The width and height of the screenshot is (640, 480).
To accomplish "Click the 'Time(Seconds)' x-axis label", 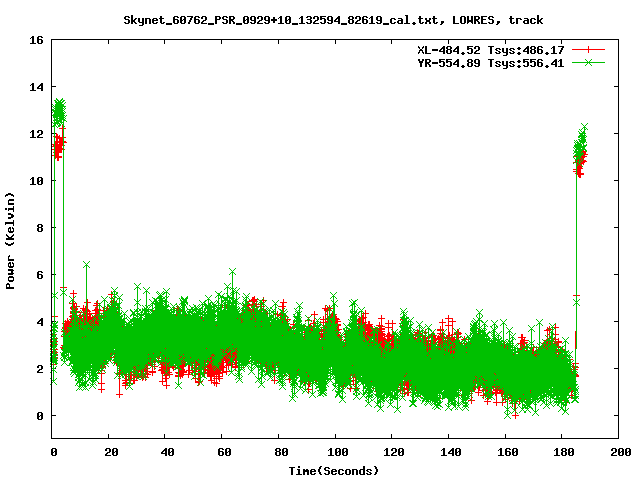I will (333, 471).
